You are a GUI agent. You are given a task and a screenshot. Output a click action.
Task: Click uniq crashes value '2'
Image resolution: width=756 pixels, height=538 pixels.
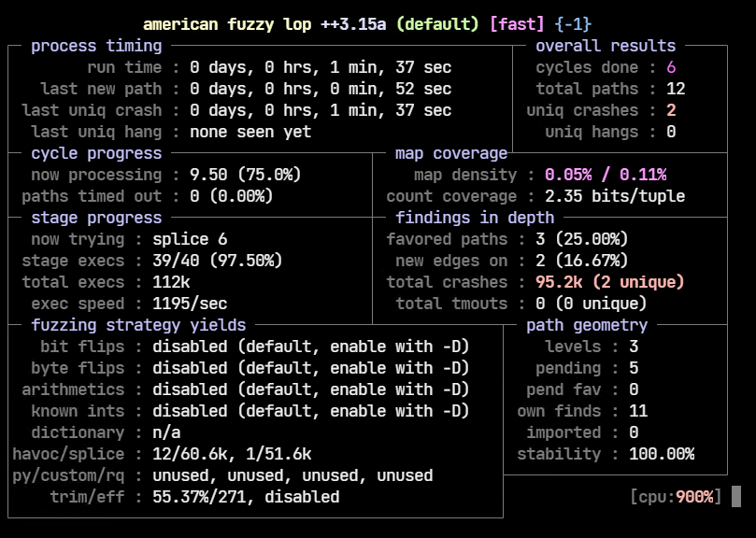[x=671, y=110]
